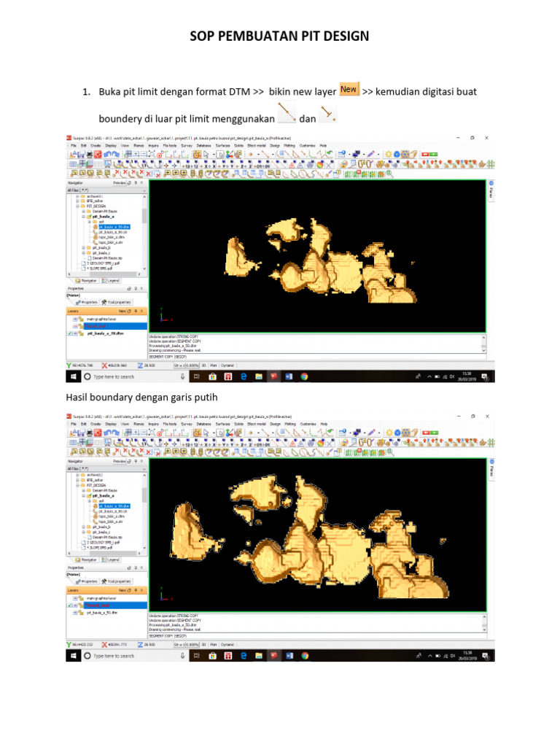Open Display menu in first Surpac screenshot
The width and height of the screenshot is (560, 747).
click(x=111, y=145)
